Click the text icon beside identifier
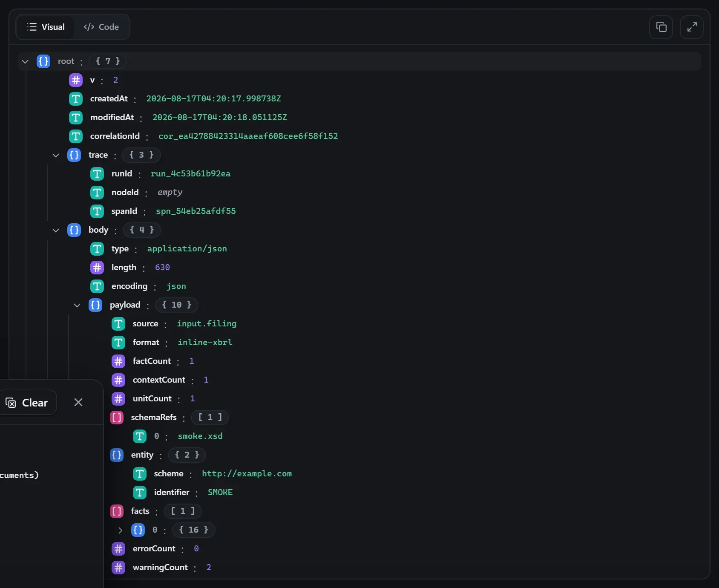719x588 pixels. tap(140, 493)
